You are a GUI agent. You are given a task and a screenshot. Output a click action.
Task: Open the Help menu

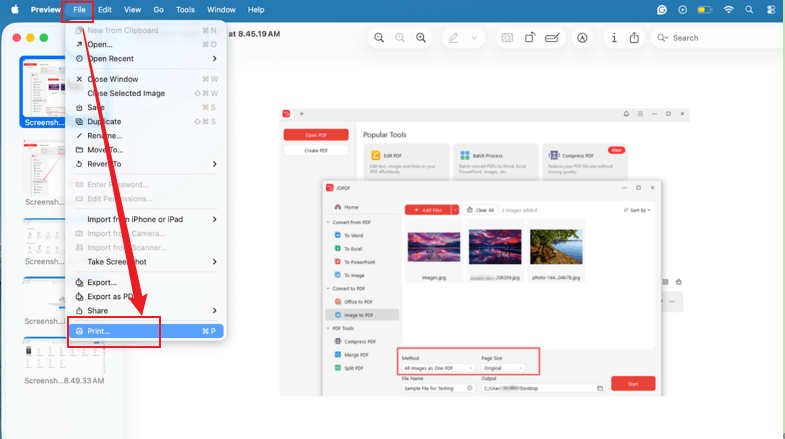[x=256, y=10]
